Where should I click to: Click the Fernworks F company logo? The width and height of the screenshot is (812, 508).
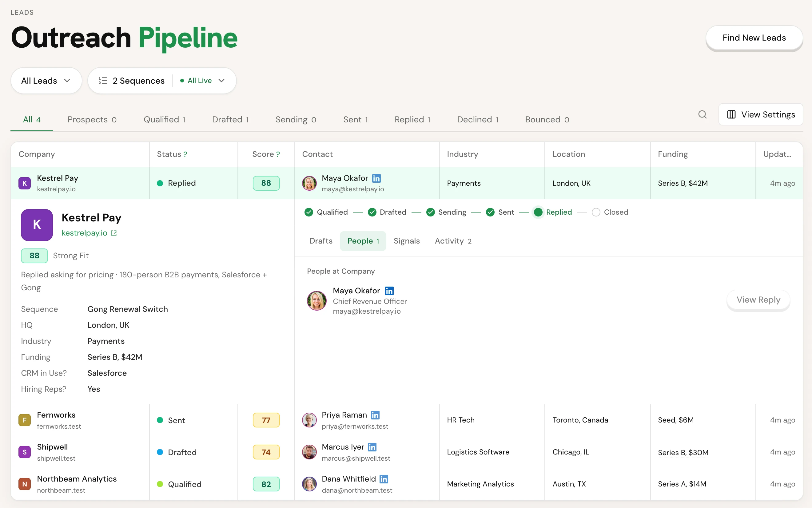[25, 420]
